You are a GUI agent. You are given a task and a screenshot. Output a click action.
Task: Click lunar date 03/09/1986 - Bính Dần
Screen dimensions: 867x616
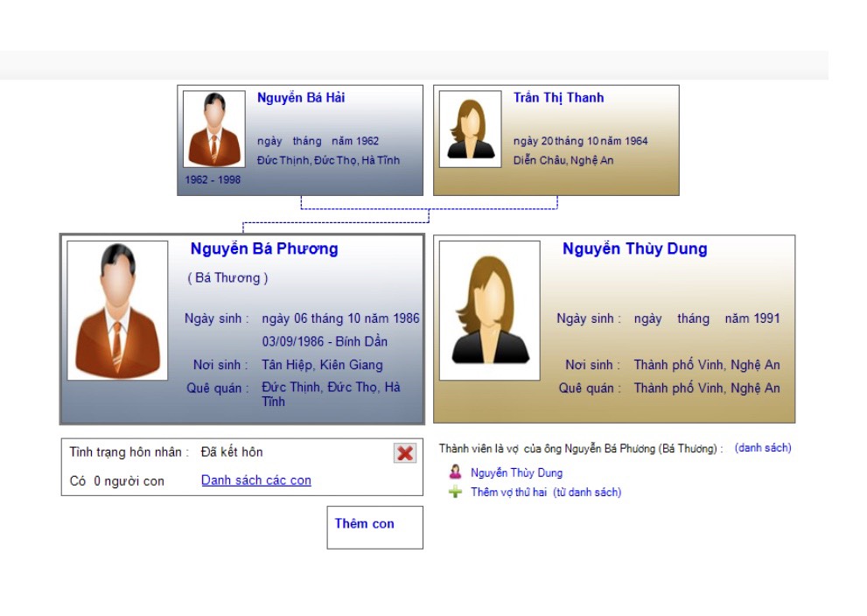click(325, 342)
